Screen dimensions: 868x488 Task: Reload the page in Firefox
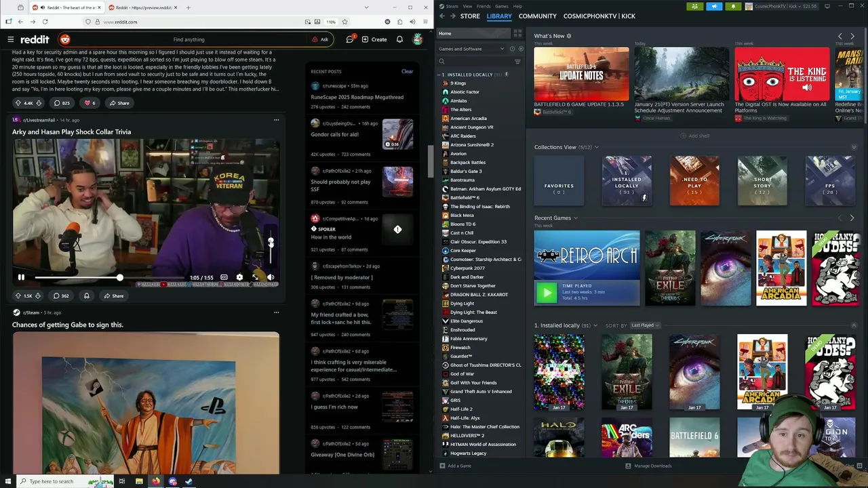pos(45,22)
